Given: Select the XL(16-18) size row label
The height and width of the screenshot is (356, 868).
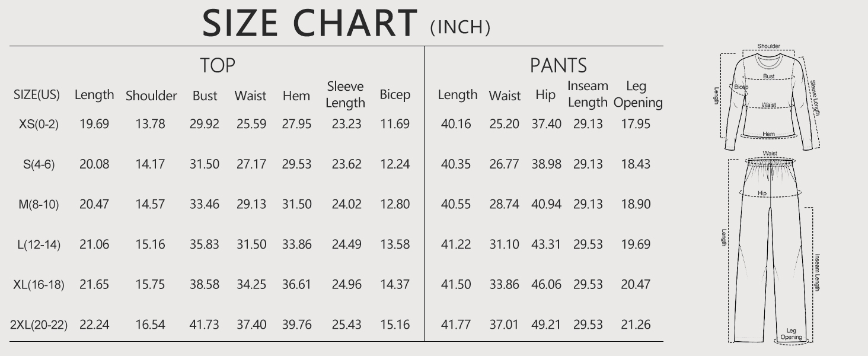Looking at the screenshot, I should click(39, 285).
